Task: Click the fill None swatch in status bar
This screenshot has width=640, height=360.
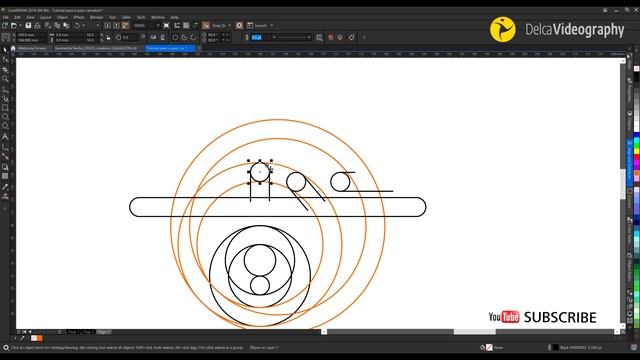Action: [489, 348]
